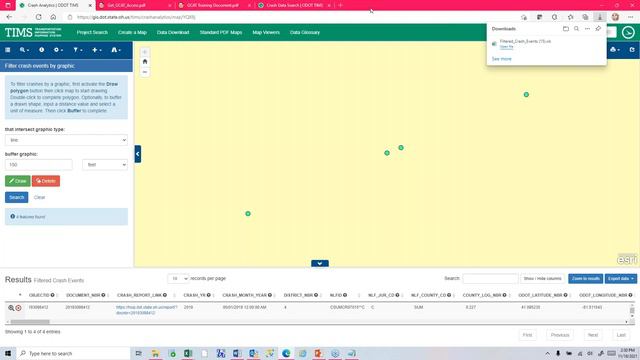The height and width of the screenshot is (360, 640).
Task: Open Excel from the taskbar
Action: point(188,353)
